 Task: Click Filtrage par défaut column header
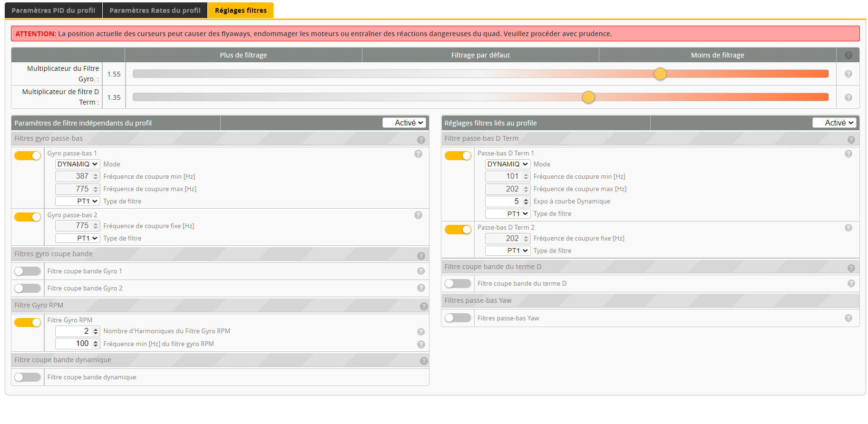coord(480,55)
